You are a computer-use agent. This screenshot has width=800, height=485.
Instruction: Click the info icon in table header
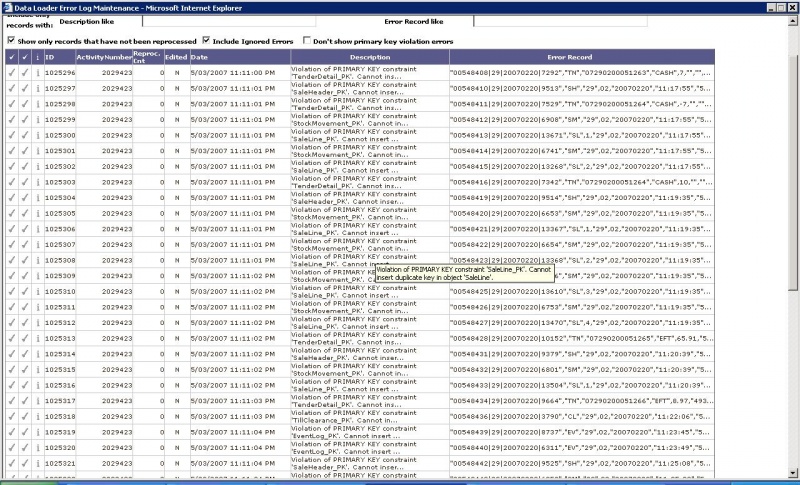click(x=38, y=57)
